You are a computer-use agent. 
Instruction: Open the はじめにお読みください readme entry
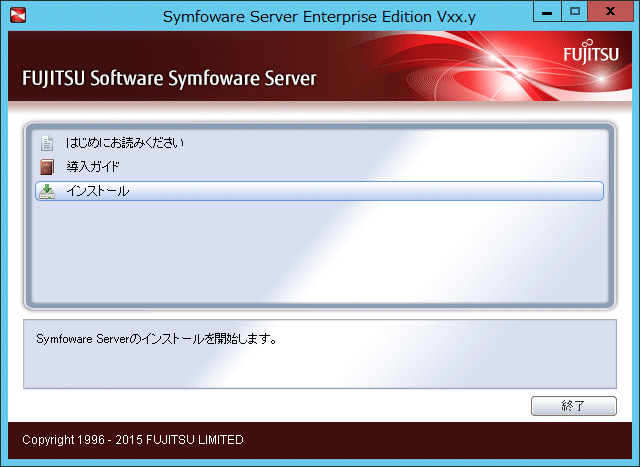(x=125, y=143)
